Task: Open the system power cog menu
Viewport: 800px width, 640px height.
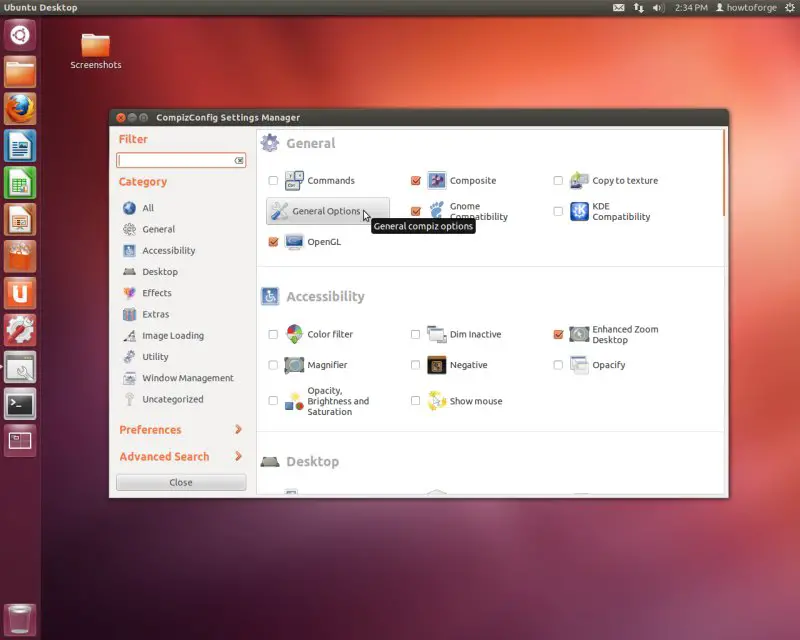Action: click(789, 8)
